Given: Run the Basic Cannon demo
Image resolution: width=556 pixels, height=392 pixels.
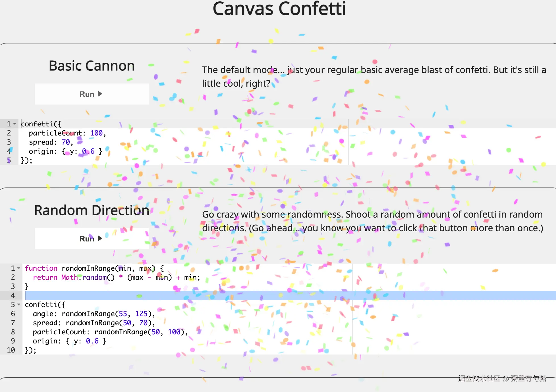Looking at the screenshot, I should coord(92,94).
